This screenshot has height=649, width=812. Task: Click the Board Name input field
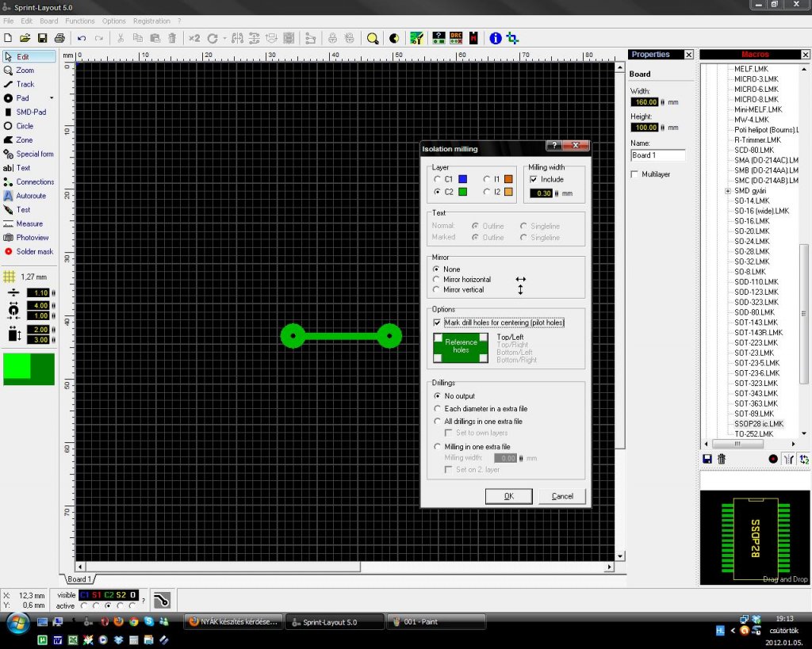(x=657, y=155)
